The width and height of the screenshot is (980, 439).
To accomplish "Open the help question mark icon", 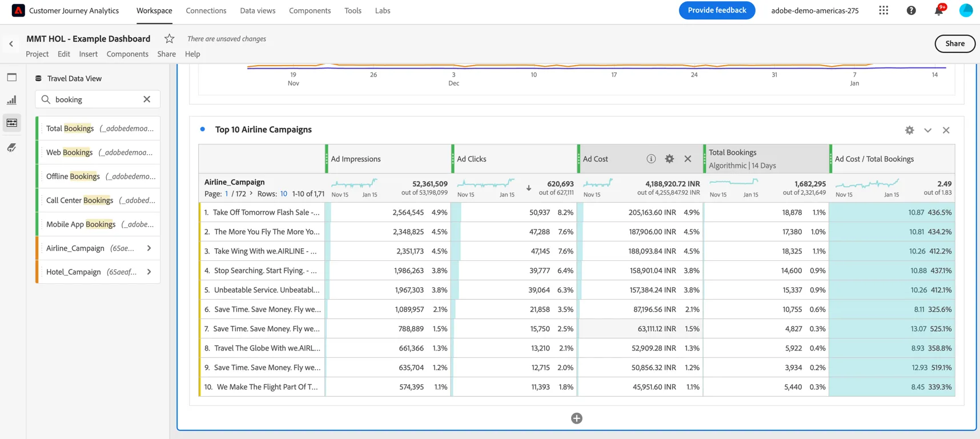I will [x=911, y=10].
